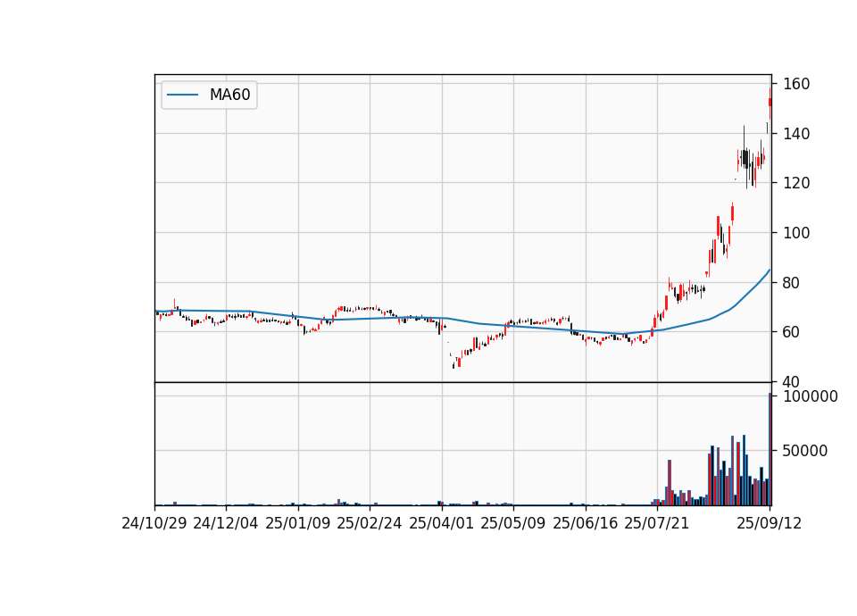The image size is (857, 616).
Task: Click the 120 price axis label
Action: [796, 183]
